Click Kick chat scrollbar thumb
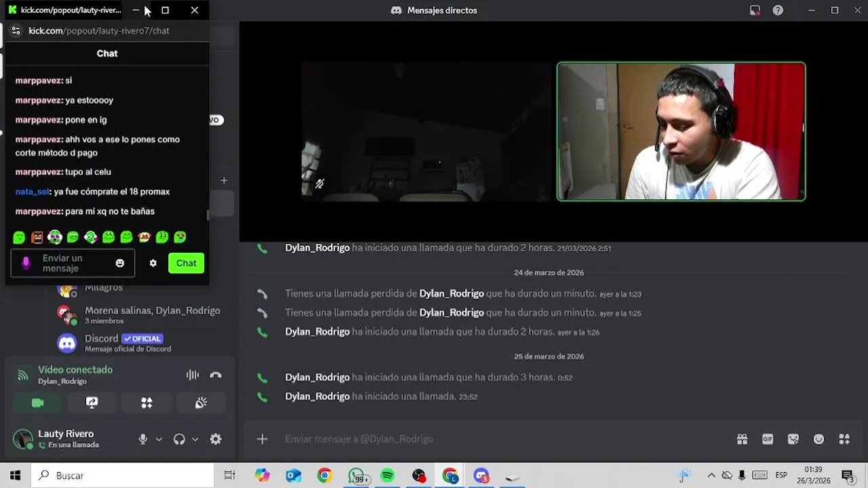 [208, 216]
